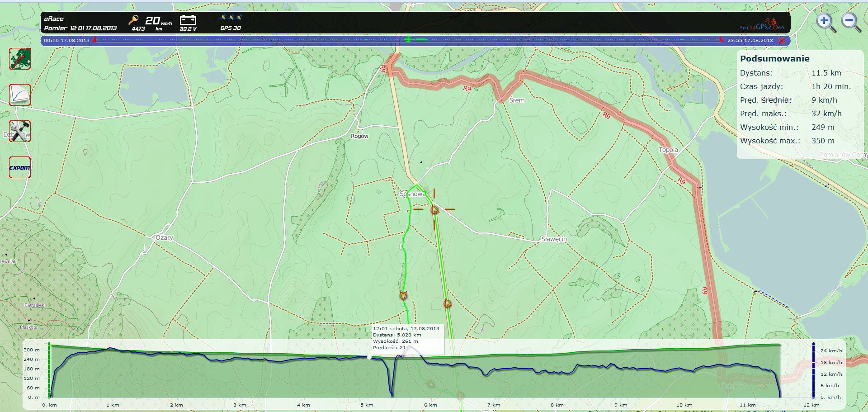Image resolution: width=868 pixels, height=412 pixels.
Task: Click the 4473 km odometer value
Action: [138, 29]
